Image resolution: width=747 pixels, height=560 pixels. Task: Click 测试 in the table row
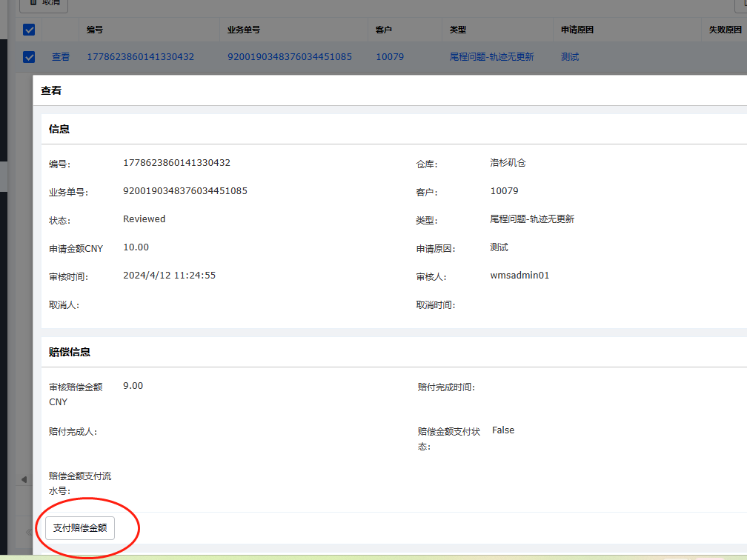pyautogui.click(x=570, y=57)
